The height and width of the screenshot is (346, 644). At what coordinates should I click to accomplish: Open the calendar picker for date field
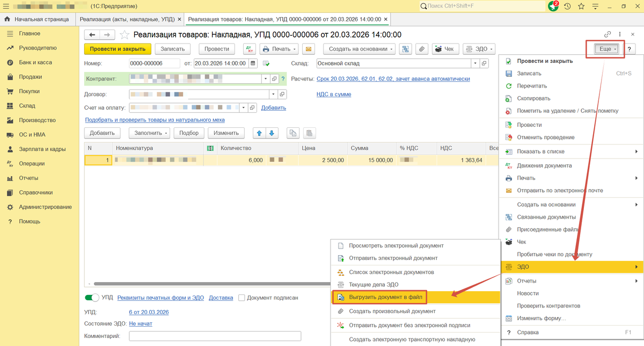pos(253,63)
